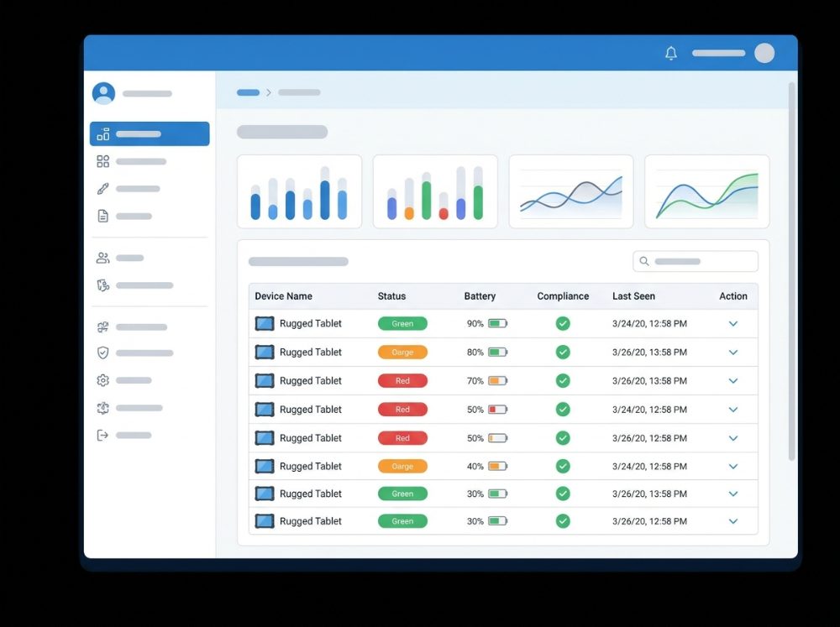Viewport: 840px width, 627px height.
Task: Focus the search field above the device table
Action: coord(696,261)
